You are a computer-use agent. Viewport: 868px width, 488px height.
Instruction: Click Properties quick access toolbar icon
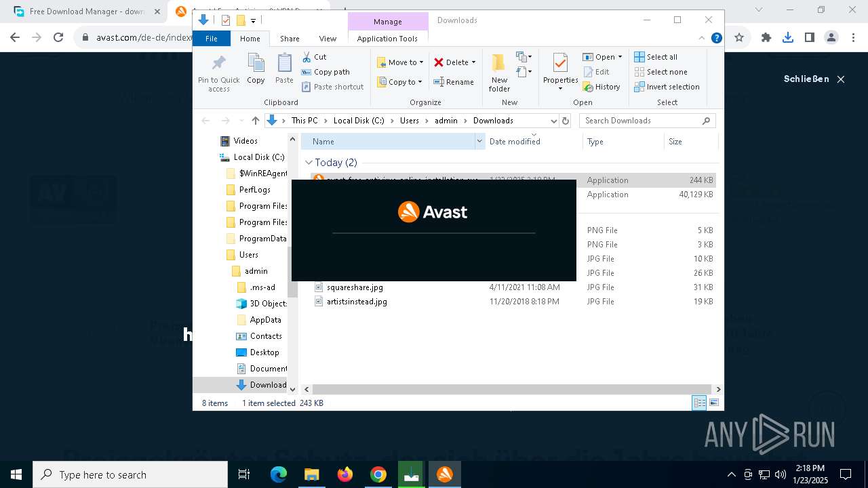pos(226,20)
